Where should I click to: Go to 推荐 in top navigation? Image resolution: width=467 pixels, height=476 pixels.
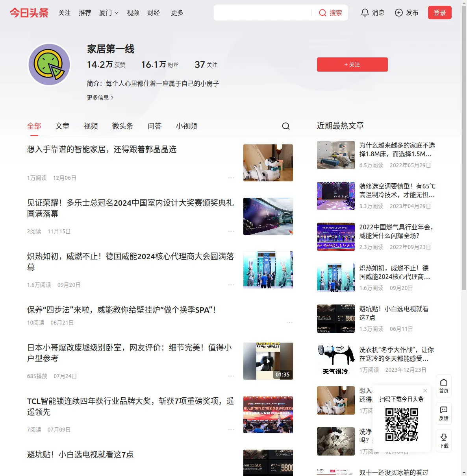(85, 13)
